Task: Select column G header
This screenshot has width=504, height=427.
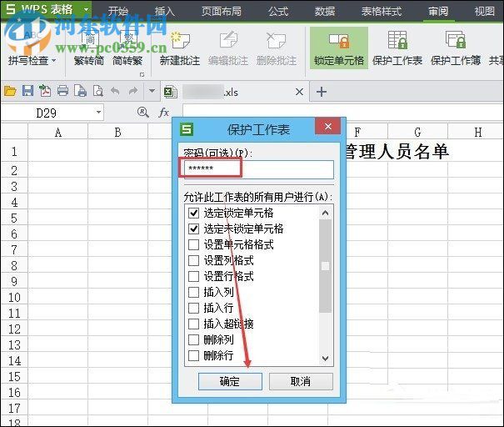Action: (417, 133)
